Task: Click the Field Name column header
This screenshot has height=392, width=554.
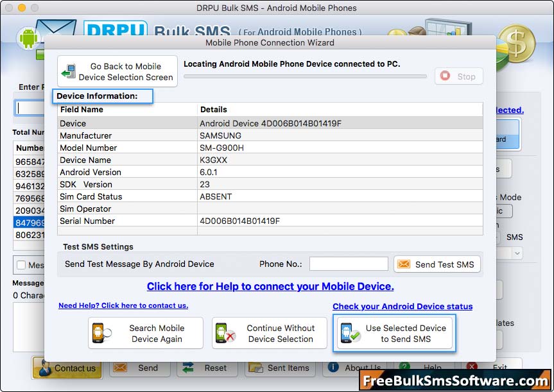Action: (x=127, y=110)
